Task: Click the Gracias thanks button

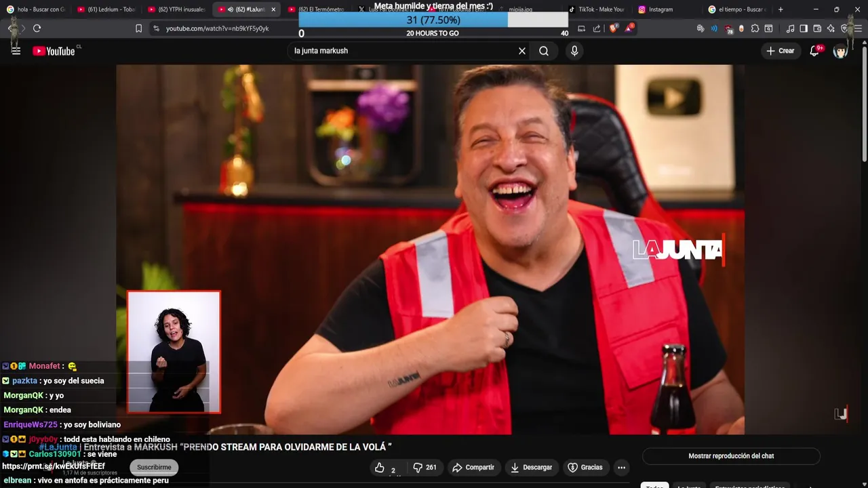Action: 585,468
